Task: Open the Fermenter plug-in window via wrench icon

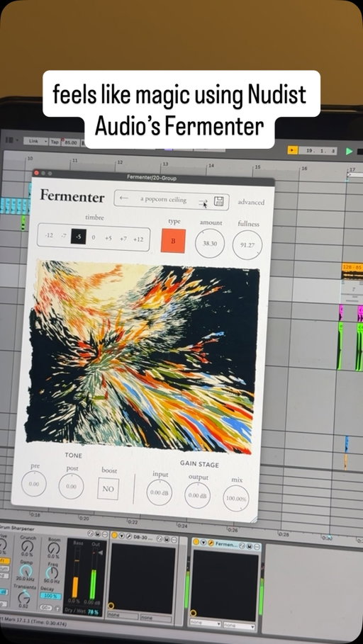Action: [x=211, y=543]
